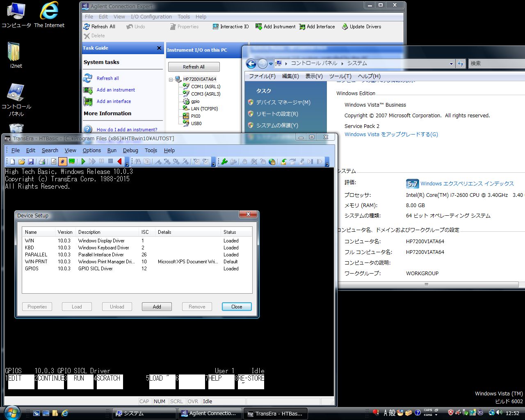Open ツール(T) menu in システム window

tap(340, 76)
